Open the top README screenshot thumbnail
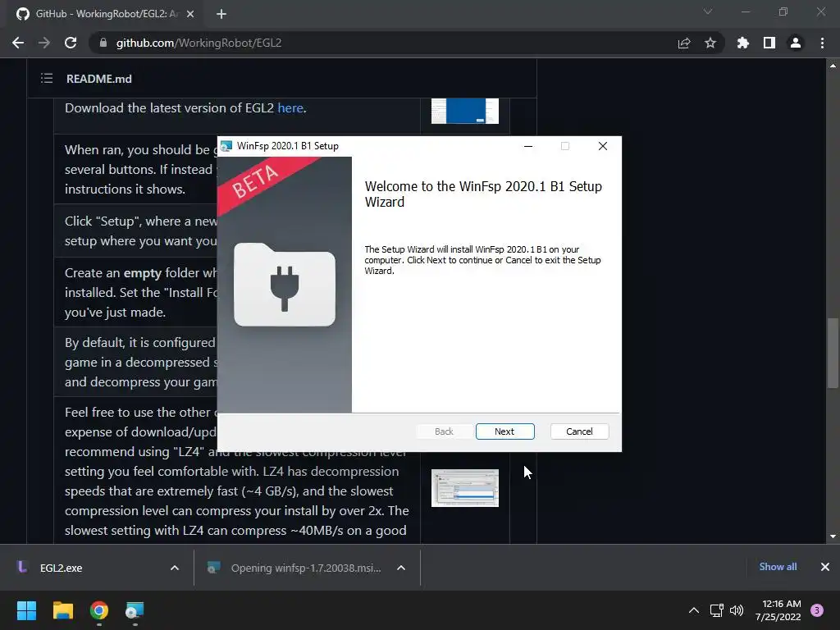 pos(465,111)
